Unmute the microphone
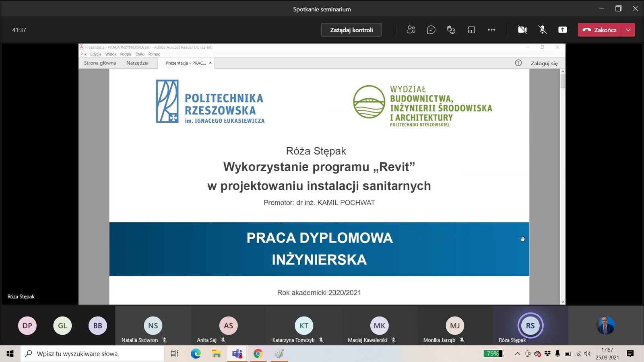This screenshot has width=644, height=362. pyautogui.click(x=542, y=30)
